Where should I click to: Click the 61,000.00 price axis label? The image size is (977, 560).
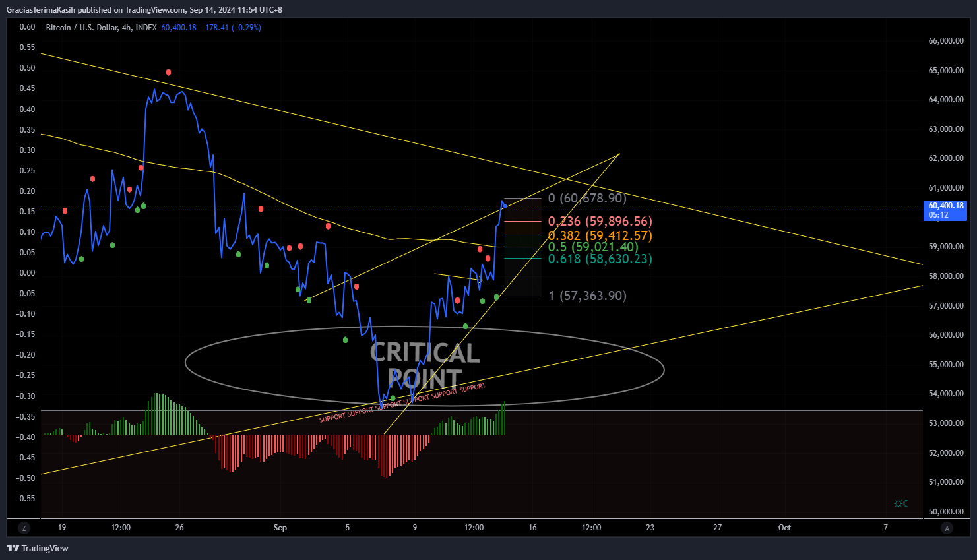(946, 188)
